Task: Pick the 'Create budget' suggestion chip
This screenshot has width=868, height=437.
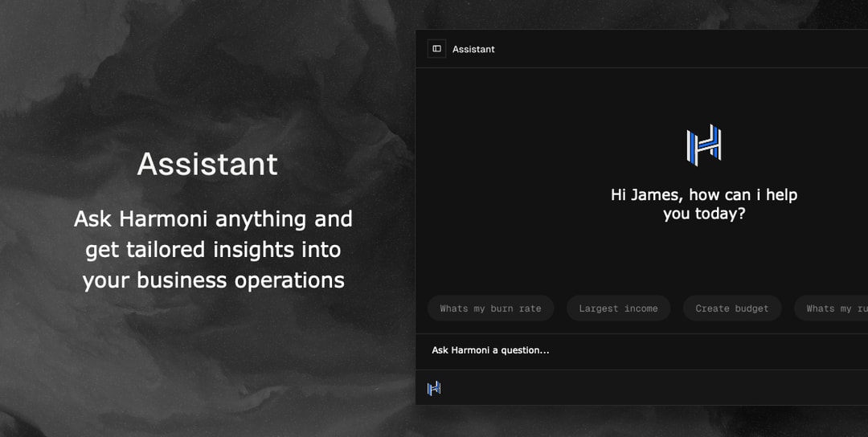Action: click(x=732, y=308)
